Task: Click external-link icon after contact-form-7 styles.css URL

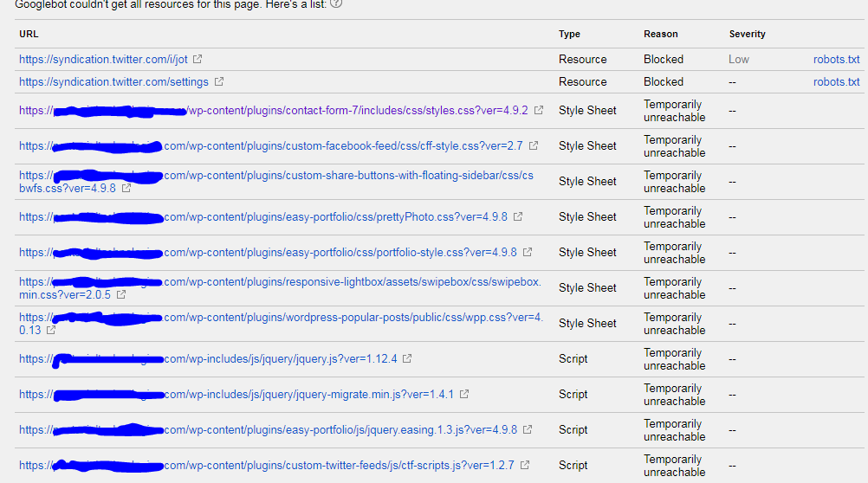Action: click(x=539, y=111)
